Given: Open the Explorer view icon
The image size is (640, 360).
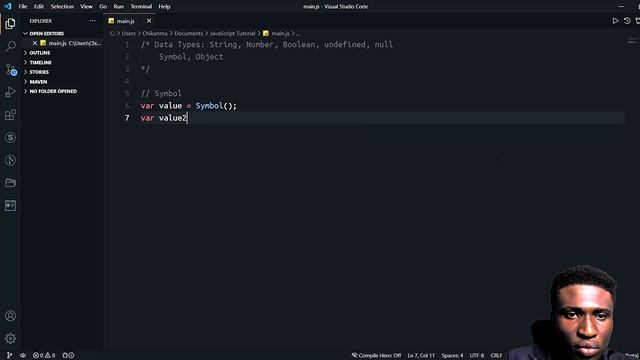Looking at the screenshot, I should click(11, 24).
